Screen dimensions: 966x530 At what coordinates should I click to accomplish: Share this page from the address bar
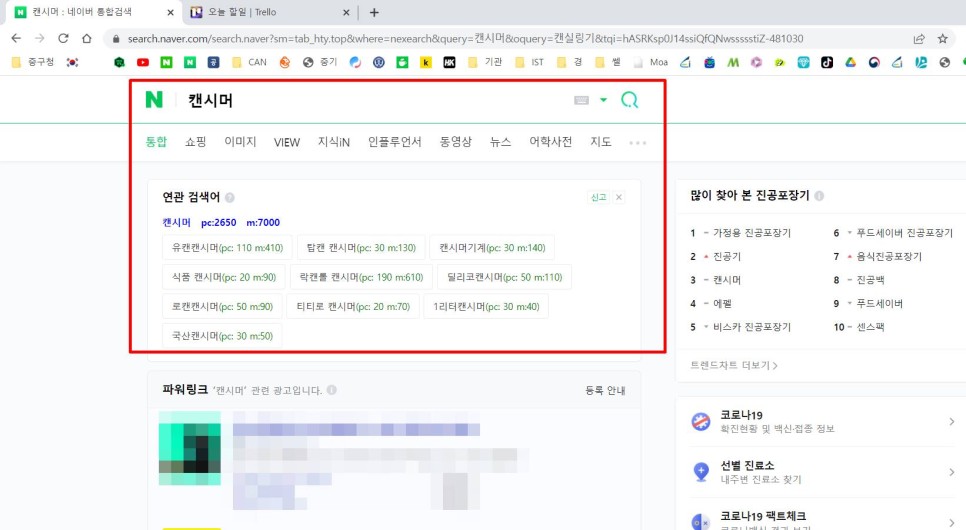pos(919,38)
